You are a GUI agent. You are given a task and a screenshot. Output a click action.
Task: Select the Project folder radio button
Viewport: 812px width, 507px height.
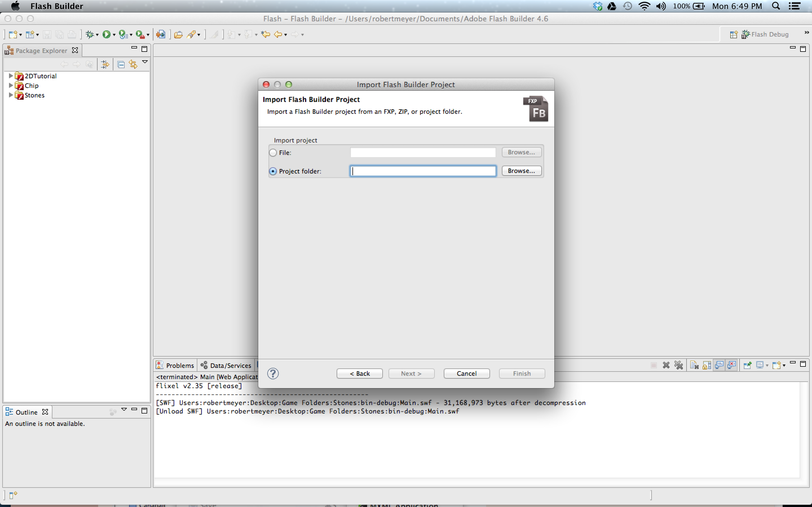coord(273,171)
